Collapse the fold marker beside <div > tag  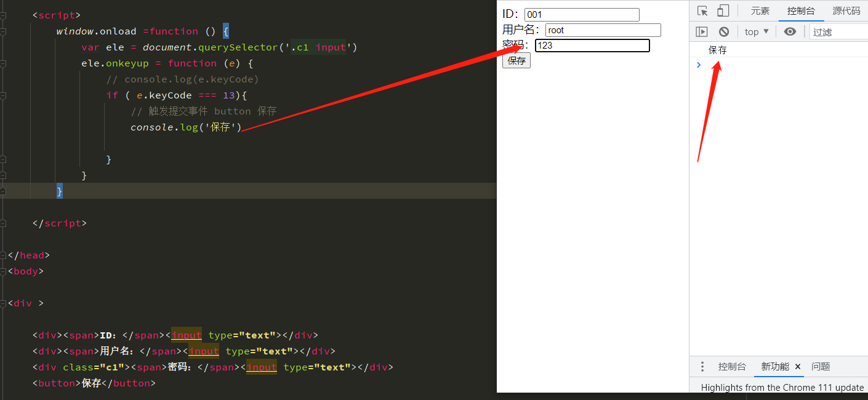3,303
